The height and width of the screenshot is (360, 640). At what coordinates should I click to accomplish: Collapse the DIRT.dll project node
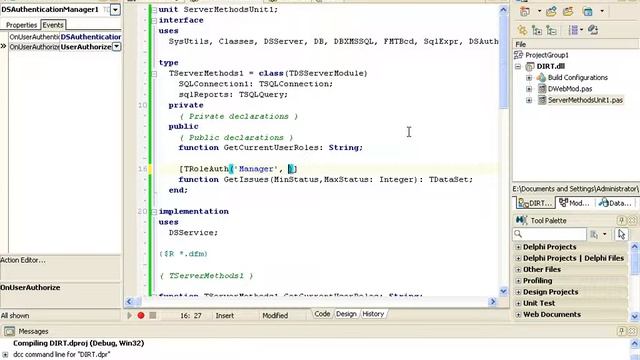(518, 66)
